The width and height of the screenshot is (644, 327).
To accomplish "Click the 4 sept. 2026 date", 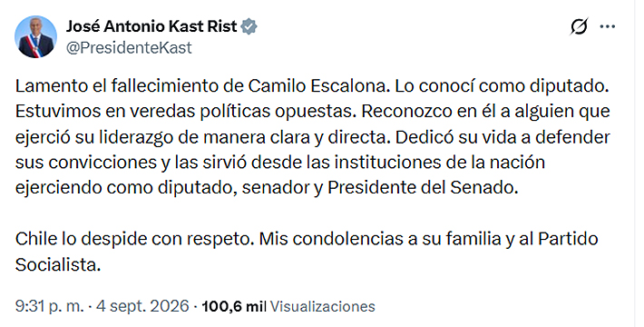I will click(142, 306).
